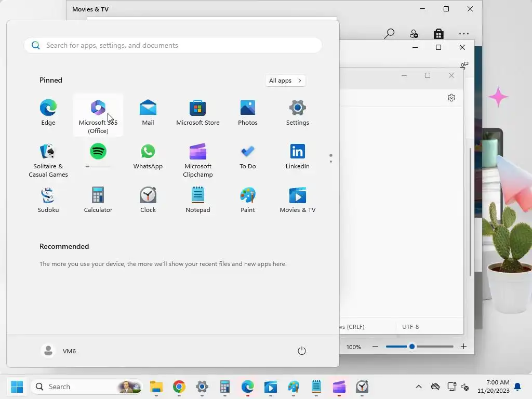
Task: Launch Notepad from pinned apps
Action: 198,201
